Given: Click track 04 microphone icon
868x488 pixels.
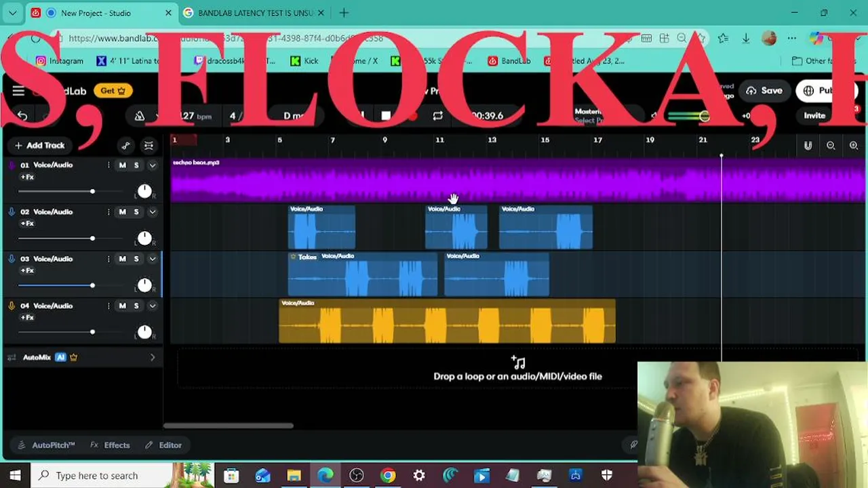Looking at the screenshot, I should pos(12,306).
